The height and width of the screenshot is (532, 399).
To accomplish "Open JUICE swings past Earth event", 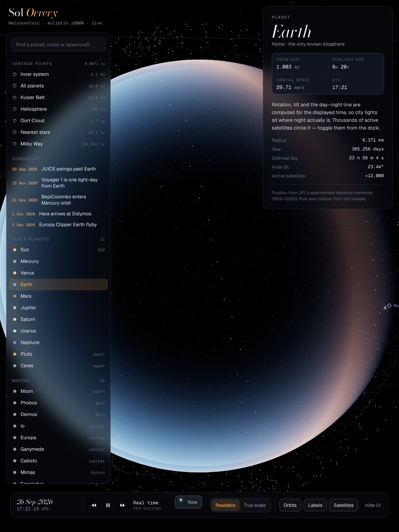I will (58, 169).
